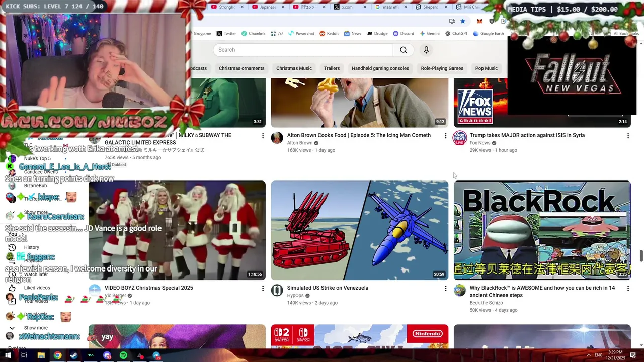Open Trump takes MAJOR action video title
The image size is (644, 362).
click(527, 135)
